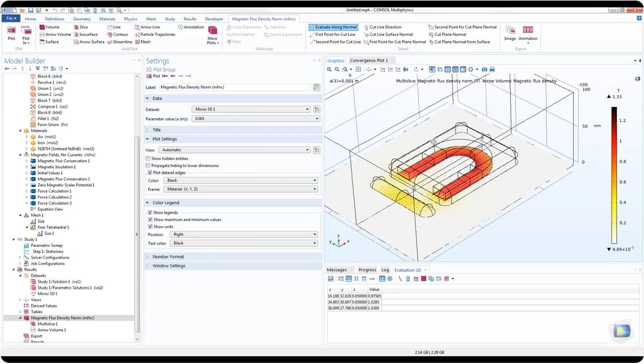This screenshot has height=364, width=644.
Task: Switch to the Home ribbon tab
Action: (x=31, y=19)
